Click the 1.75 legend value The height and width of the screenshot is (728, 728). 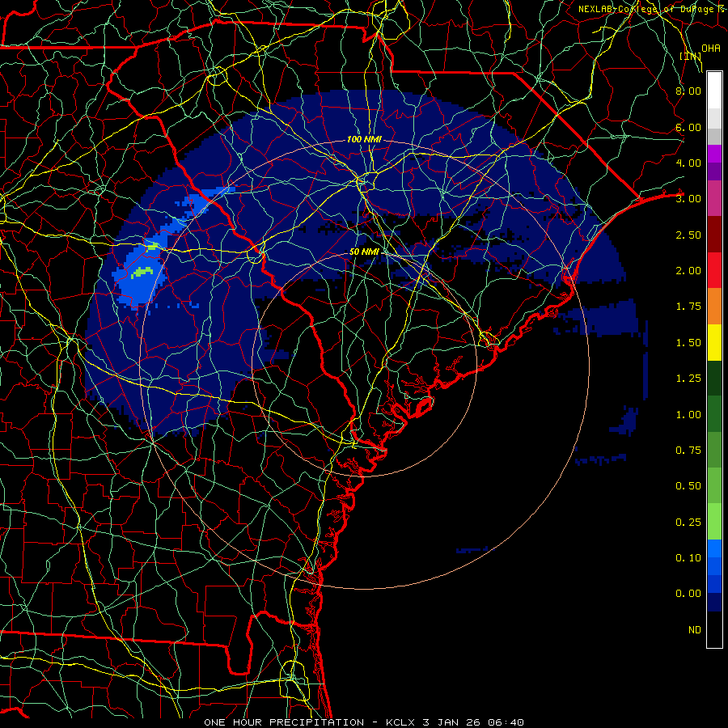click(688, 307)
